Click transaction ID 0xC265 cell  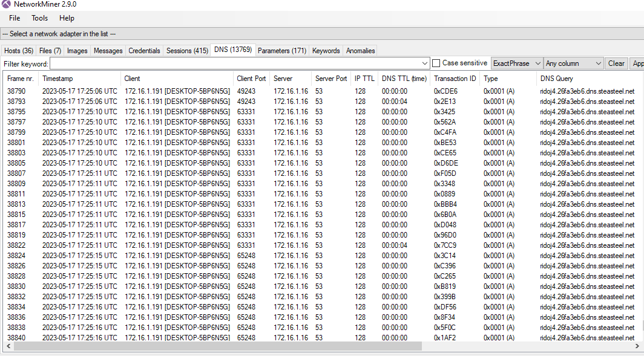coord(445,276)
